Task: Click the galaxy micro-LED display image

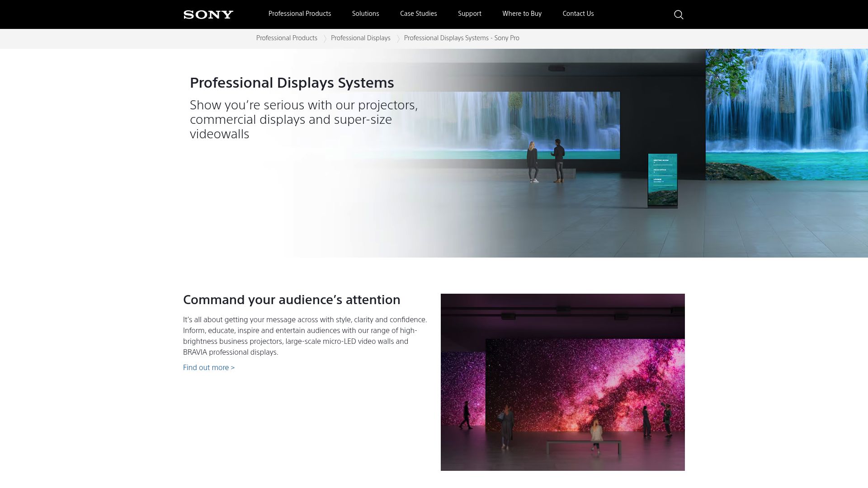Action: click(563, 382)
